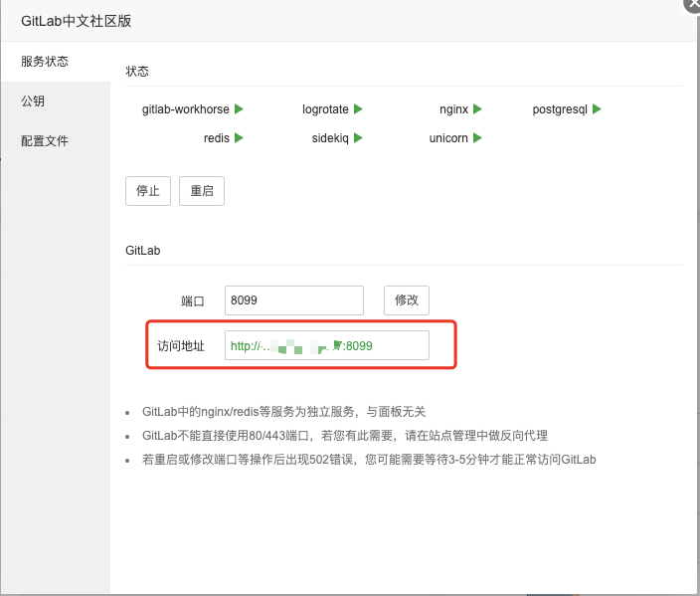Click the redis running status icon

click(x=239, y=138)
